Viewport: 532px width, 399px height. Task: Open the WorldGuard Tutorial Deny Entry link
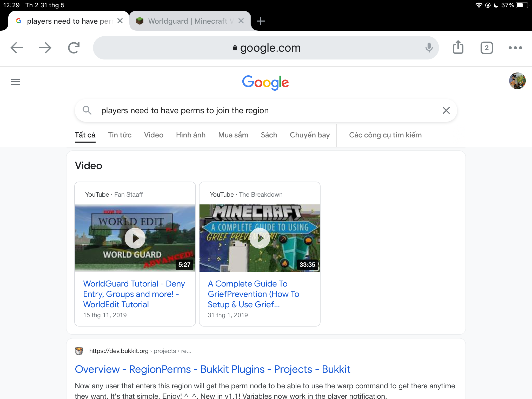tap(134, 294)
